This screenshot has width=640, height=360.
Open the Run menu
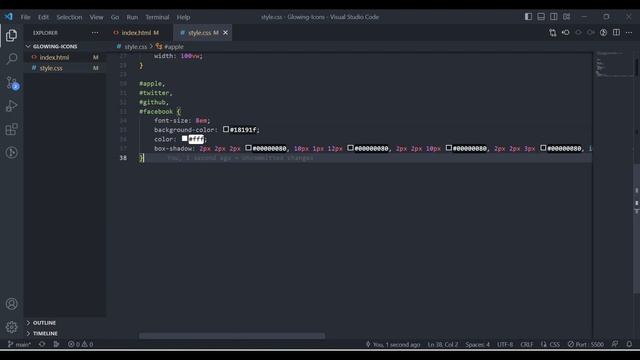tap(132, 17)
